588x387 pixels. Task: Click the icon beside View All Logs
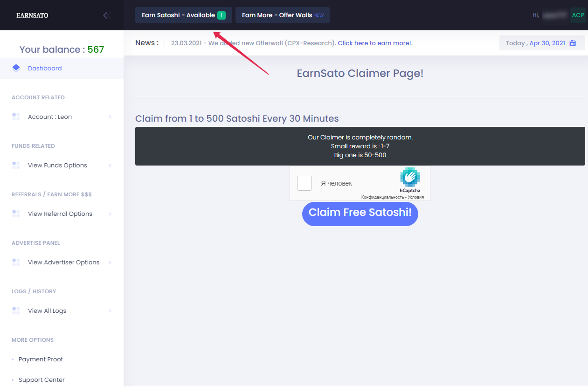pos(16,311)
